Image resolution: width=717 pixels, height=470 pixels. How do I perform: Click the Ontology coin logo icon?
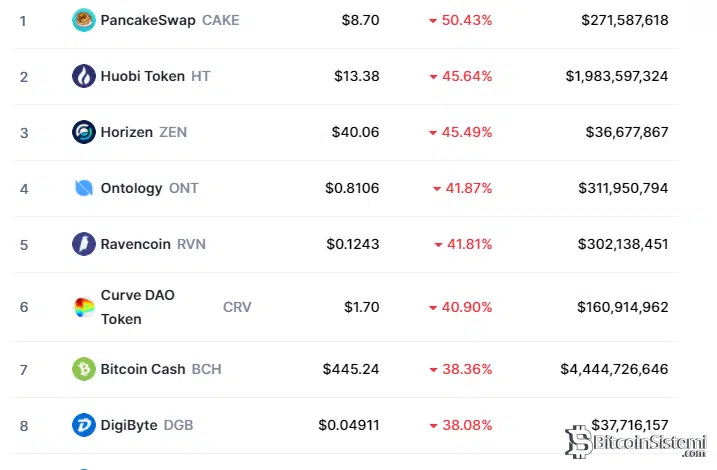click(x=84, y=188)
